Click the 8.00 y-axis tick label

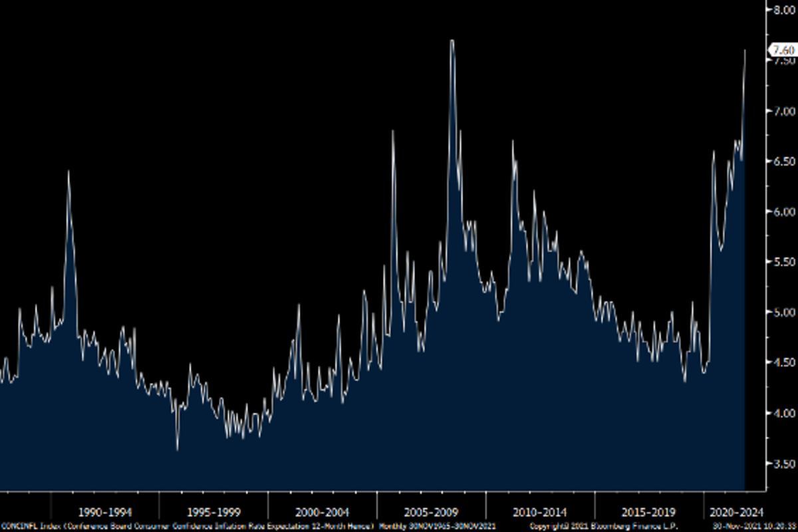click(x=783, y=9)
